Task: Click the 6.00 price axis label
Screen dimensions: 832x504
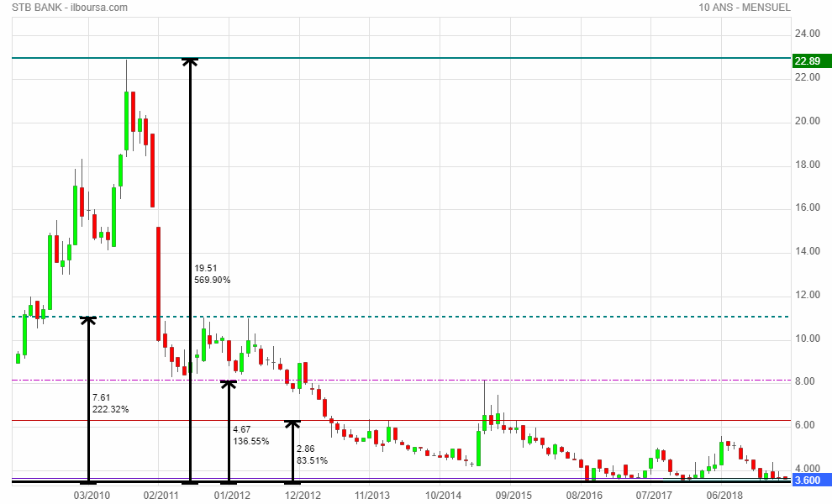Action: click(804, 424)
